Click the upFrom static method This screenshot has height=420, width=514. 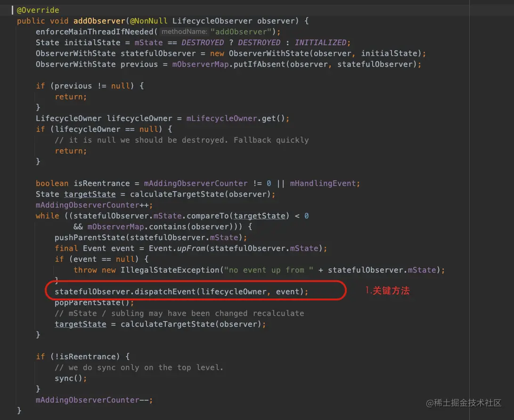point(191,248)
